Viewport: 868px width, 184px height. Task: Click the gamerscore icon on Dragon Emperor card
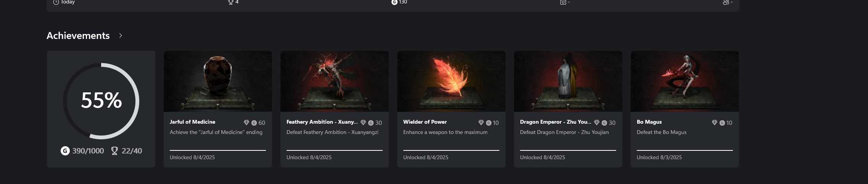(x=604, y=123)
